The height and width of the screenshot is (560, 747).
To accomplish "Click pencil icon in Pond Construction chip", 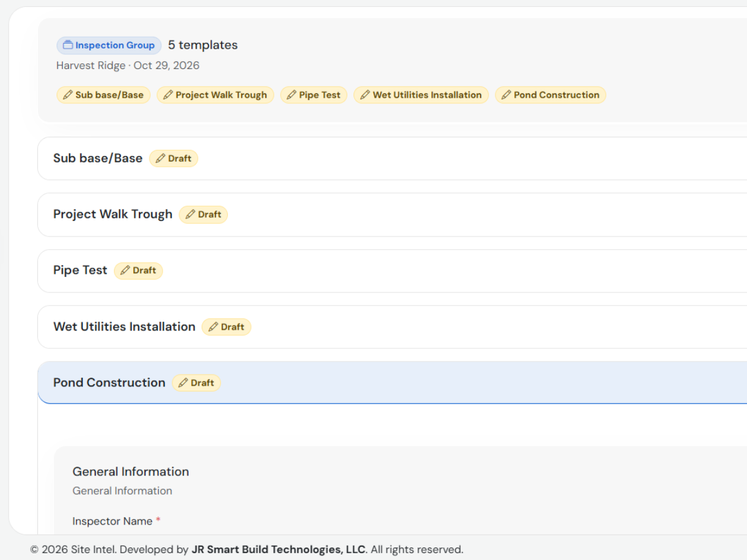I will coord(506,95).
